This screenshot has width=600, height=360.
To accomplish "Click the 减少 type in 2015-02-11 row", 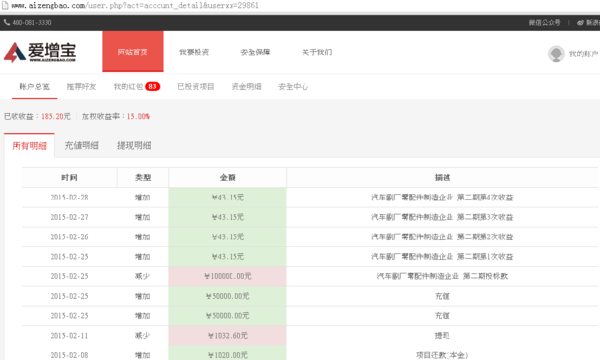I will pyautogui.click(x=142, y=336).
